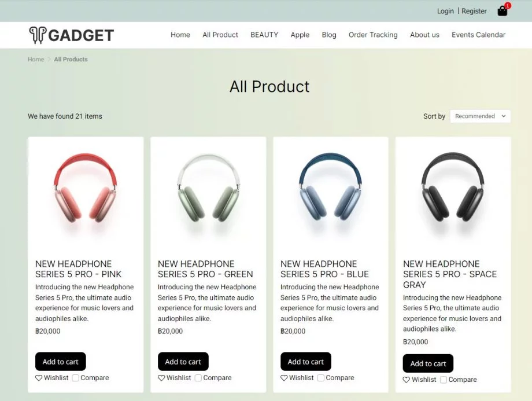Tick Compare checkbox for Pink headphone
This screenshot has width=532, height=401.
click(x=75, y=378)
